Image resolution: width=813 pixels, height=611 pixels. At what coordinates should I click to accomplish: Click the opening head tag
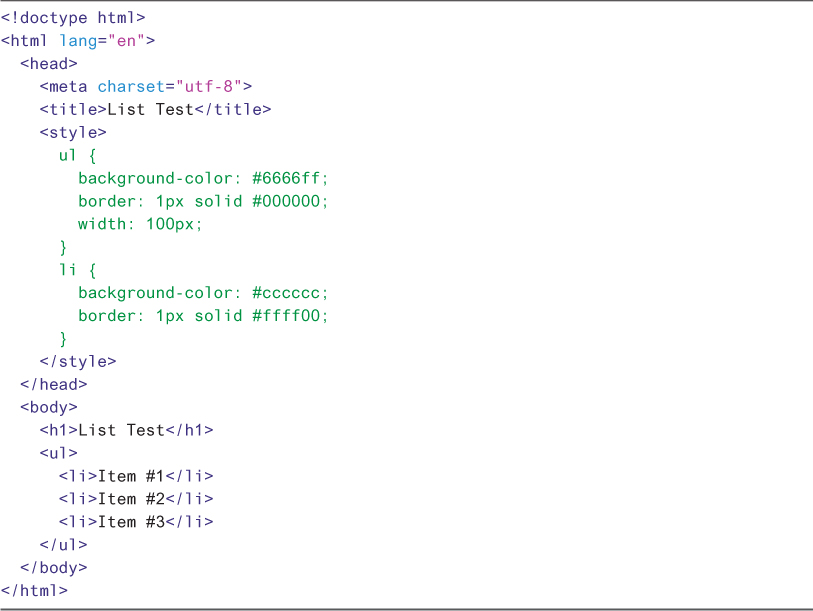(x=48, y=64)
